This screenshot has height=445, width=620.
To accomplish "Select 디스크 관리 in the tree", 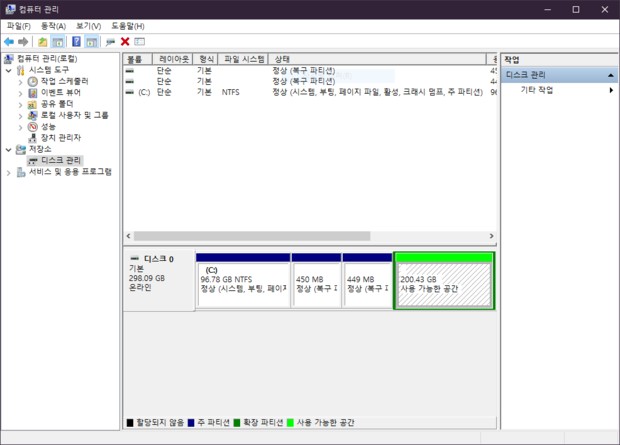I will (61, 160).
